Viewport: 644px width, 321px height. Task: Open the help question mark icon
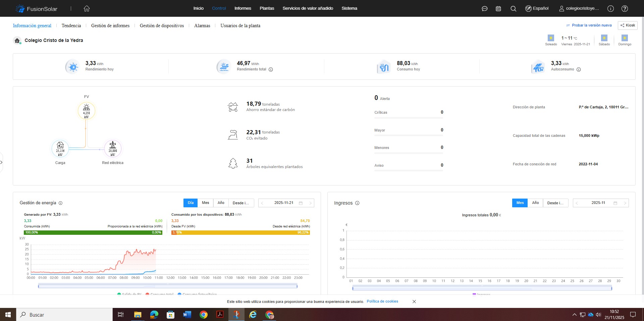pos(625,9)
